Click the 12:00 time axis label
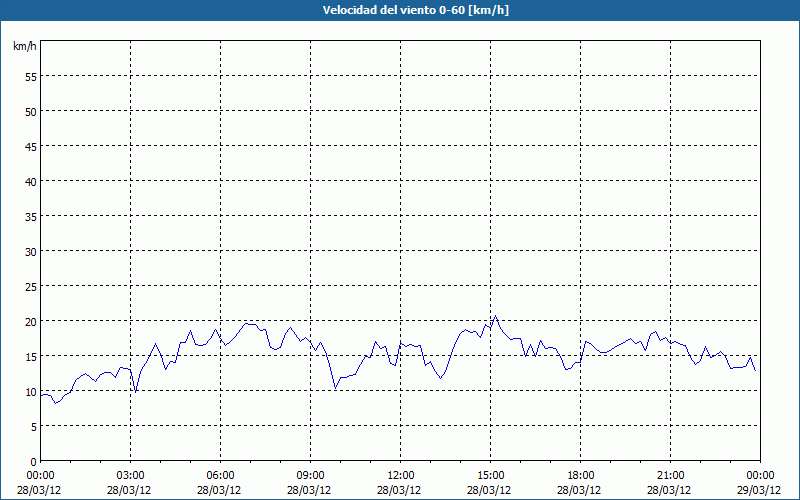The height and width of the screenshot is (500, 800). [x=401, y=476]
